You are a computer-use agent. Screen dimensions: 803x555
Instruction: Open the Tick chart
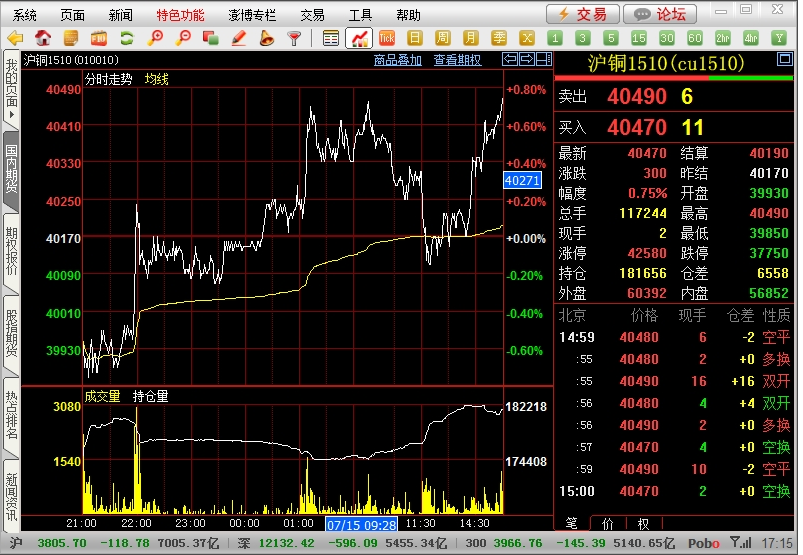pos(387,38)
